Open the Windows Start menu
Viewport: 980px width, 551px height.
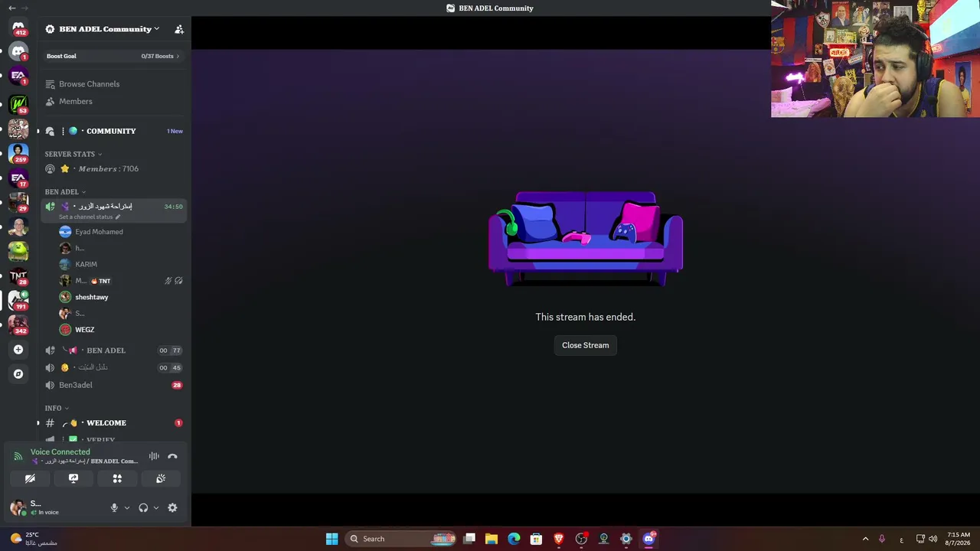point(332,539)
